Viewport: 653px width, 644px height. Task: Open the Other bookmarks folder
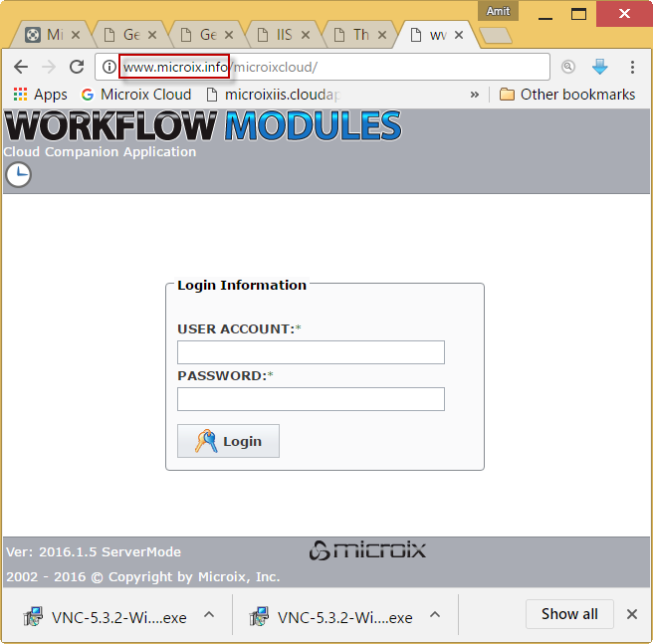click(566, 95)
